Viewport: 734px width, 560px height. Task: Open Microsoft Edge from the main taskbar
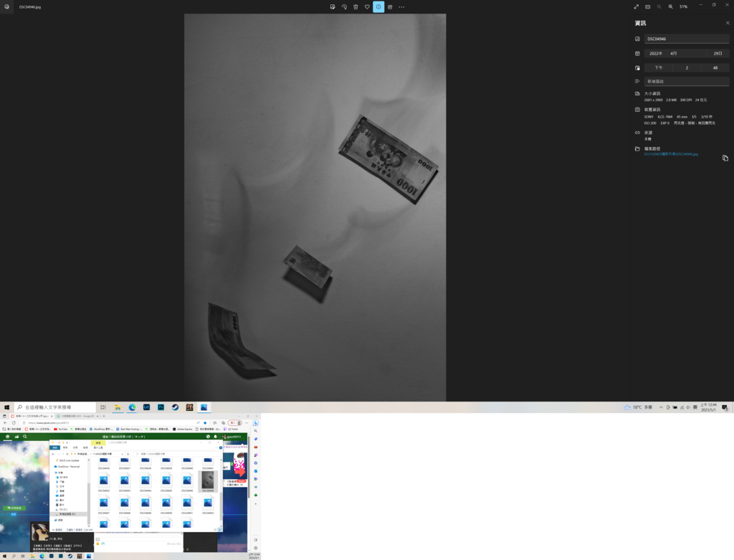click(133, 407)
